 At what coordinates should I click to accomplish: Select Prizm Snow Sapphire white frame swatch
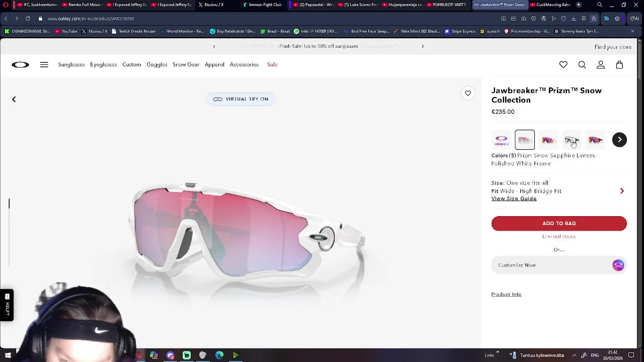525,140
